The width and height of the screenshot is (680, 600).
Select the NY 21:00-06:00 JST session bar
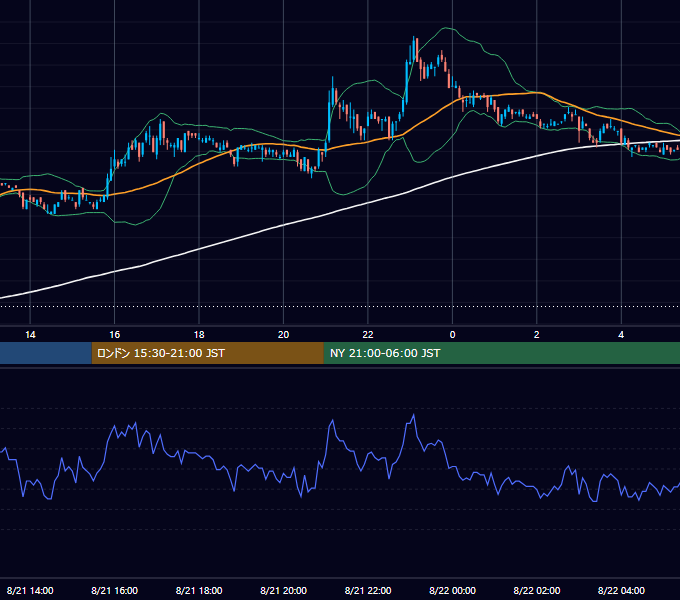(x=502, y=353)
